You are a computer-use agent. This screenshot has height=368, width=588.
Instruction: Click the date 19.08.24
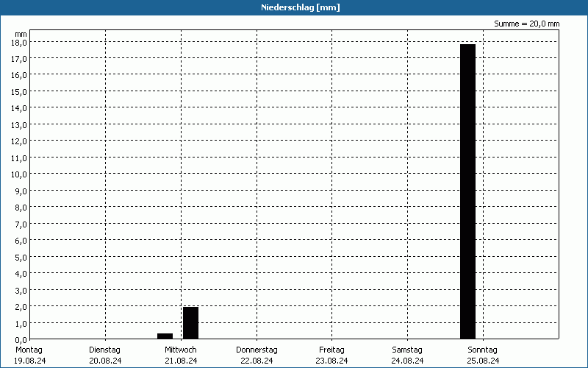point(29,361)
